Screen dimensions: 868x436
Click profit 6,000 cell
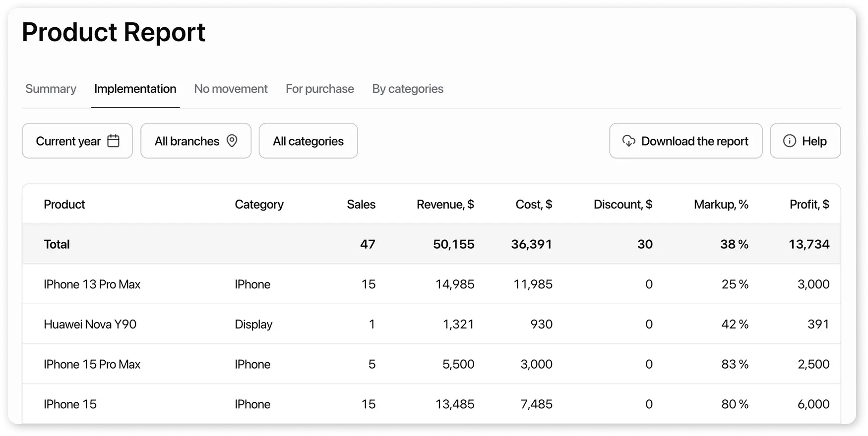pyautogui.click(x=813, y=404)
